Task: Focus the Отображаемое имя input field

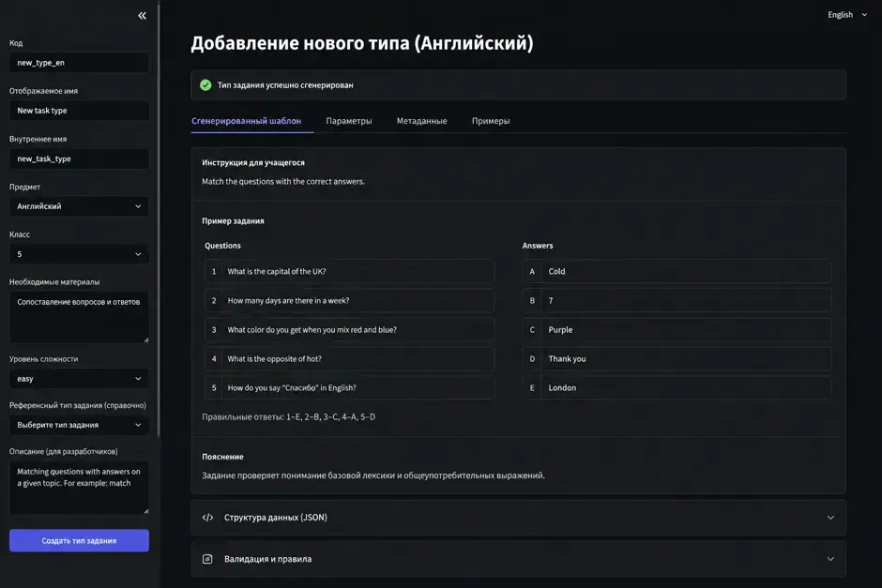Action: coord(80,110)
